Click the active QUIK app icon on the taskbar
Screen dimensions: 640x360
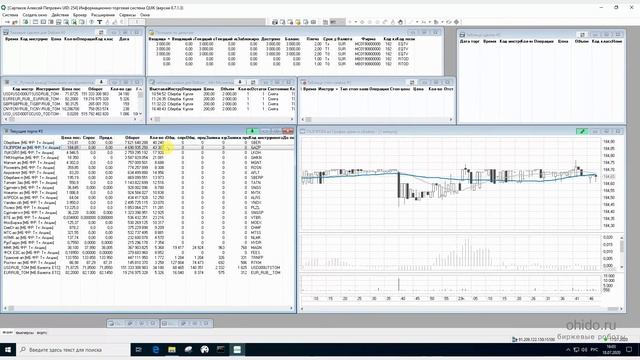tap(237, 350)
